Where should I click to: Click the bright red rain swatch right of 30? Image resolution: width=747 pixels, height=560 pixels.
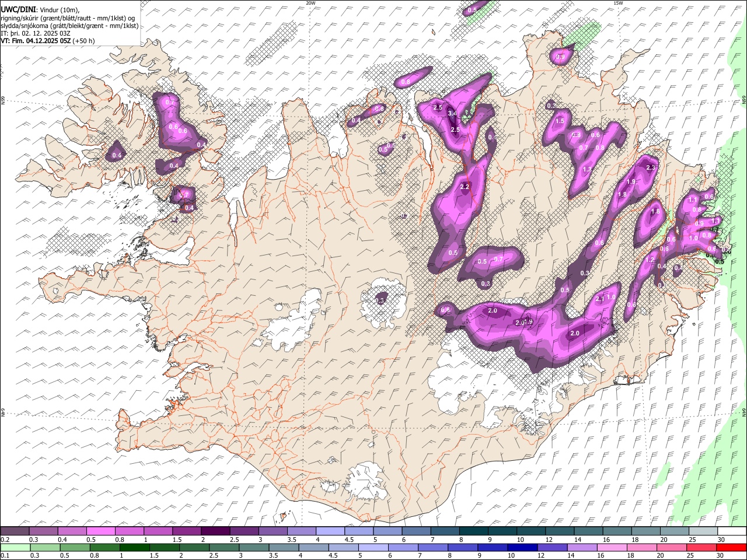coord(731,548)
